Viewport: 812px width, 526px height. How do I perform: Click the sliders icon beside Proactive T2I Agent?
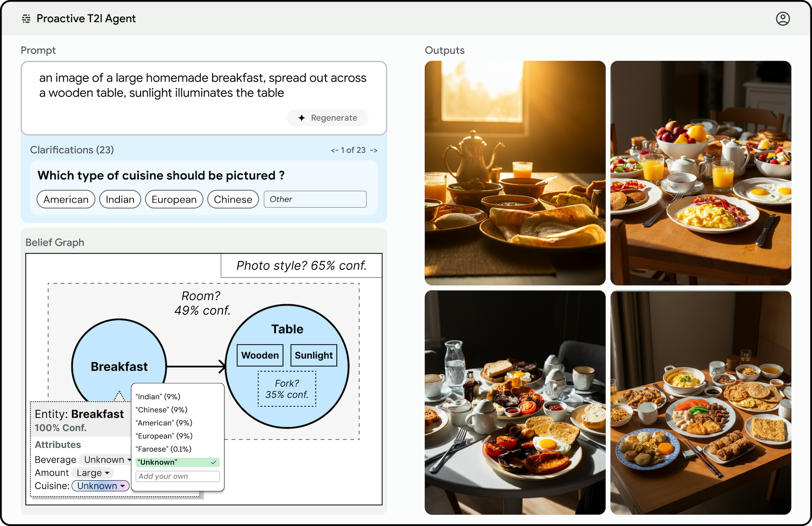click(x=26, y=19)
